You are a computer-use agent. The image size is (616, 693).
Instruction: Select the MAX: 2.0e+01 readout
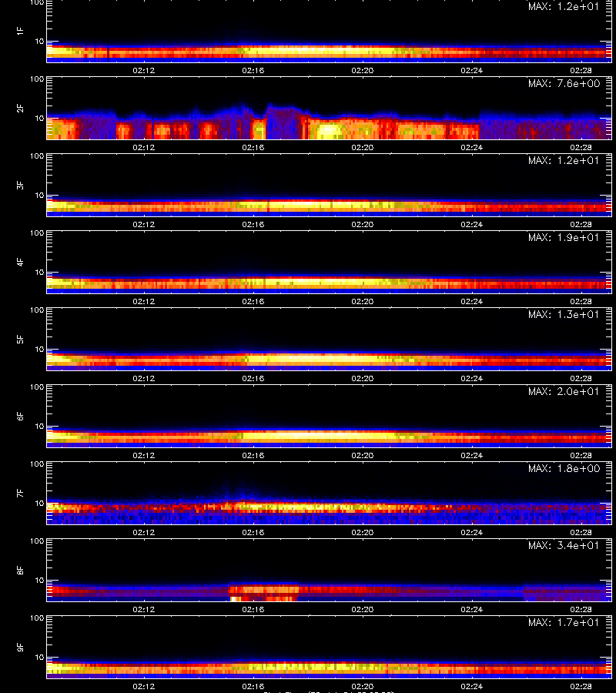coord(564,391)
